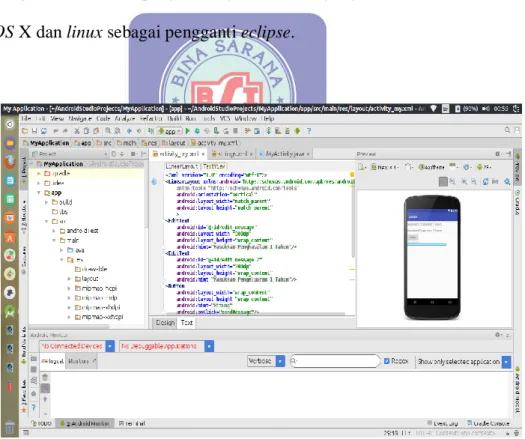Screen dimensions: 525x439
Task: Click the Clear logcat trash icon
Action: coord(45,378)
